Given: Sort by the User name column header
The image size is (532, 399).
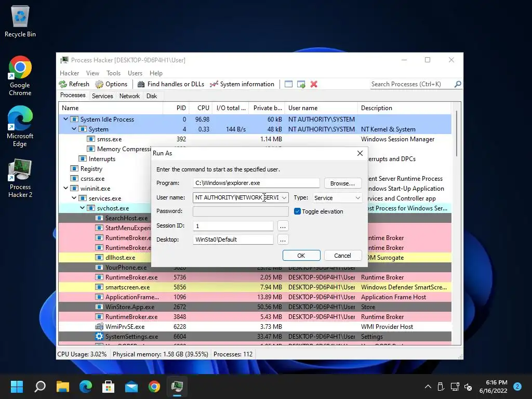Looking at the screenshot, I should [321, 108].
